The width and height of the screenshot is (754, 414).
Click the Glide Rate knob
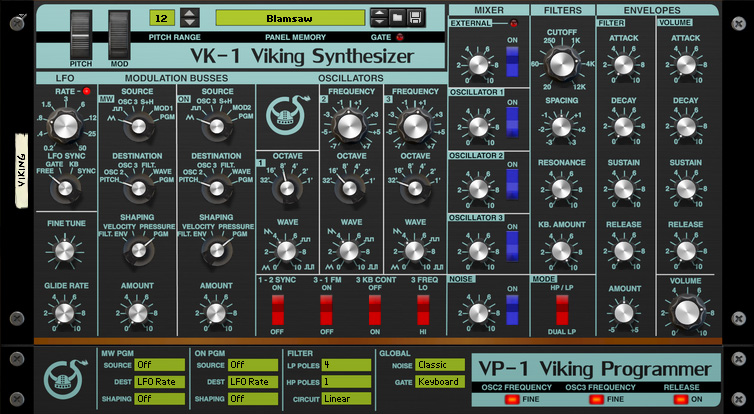(64, 313)
